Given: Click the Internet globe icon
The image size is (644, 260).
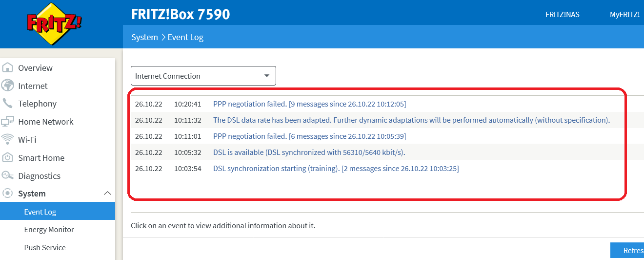Looking at the screenshot, I should (x=8, y=86).
